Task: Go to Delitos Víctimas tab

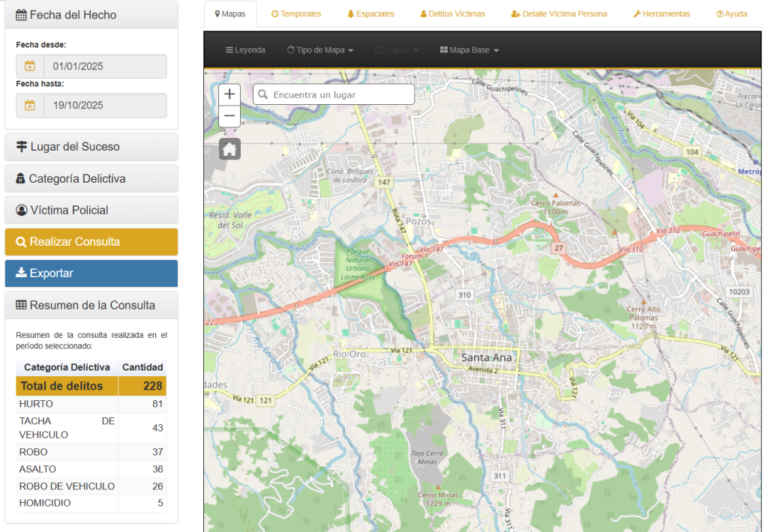Action: (x=452, y=13)
